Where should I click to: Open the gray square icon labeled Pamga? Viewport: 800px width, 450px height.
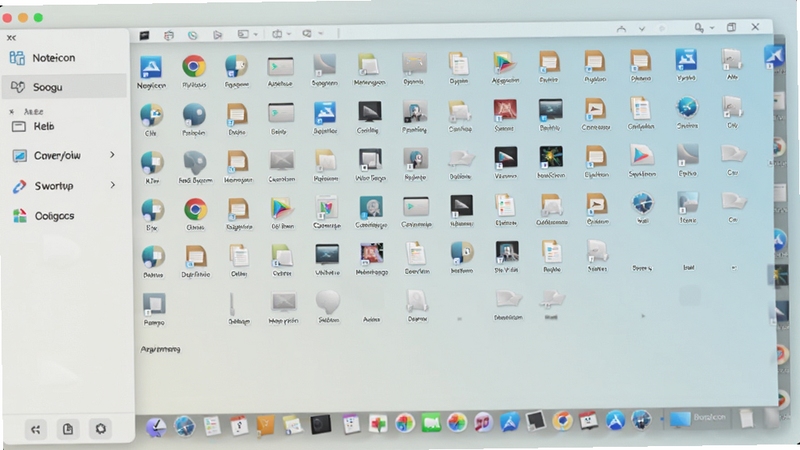click(154, 305)
